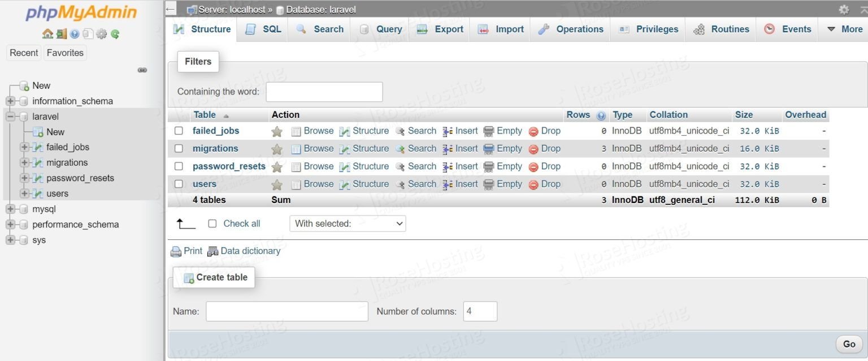Viewport: 868px width, 361px height.
Task: Empty the migrations table
Action: 508,148
